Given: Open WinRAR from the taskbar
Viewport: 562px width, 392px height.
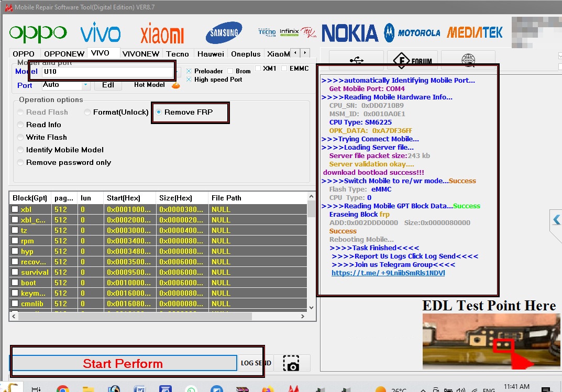Looking at the screenshot, I should tap(243, 389).
